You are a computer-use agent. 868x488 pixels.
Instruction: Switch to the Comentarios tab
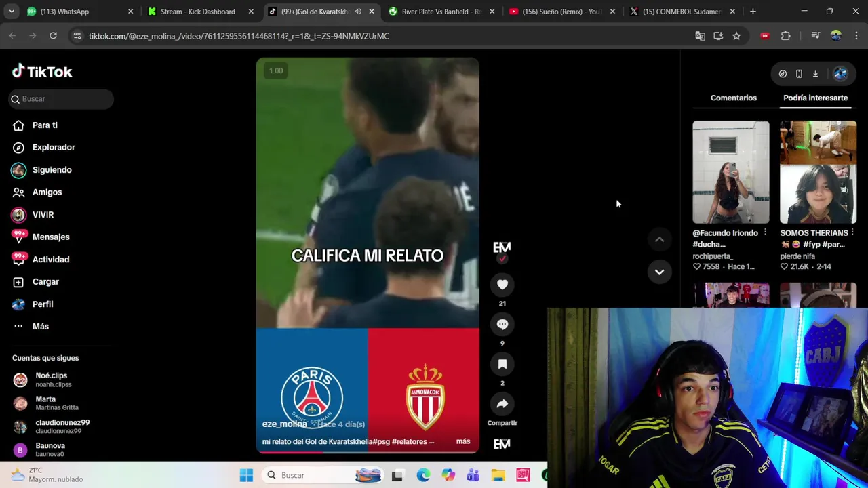733,98
